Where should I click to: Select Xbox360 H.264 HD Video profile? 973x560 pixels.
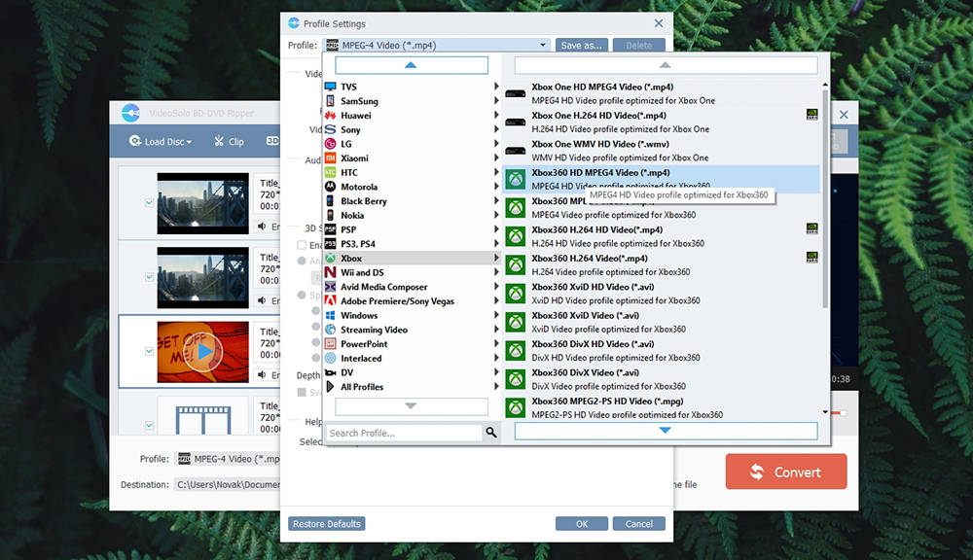[x=662, y=236]
